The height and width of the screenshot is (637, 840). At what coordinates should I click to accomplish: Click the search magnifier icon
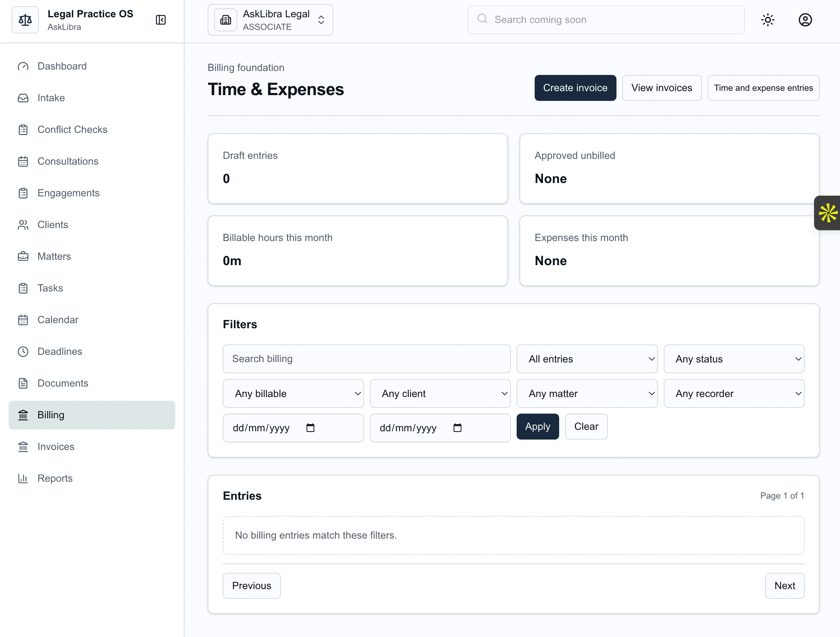[482, 19]
